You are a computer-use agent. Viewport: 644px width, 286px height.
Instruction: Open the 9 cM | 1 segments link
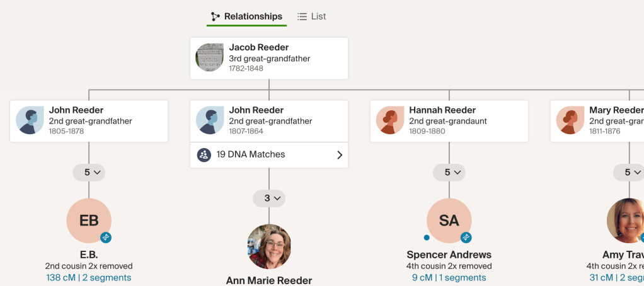pos(449,278)
